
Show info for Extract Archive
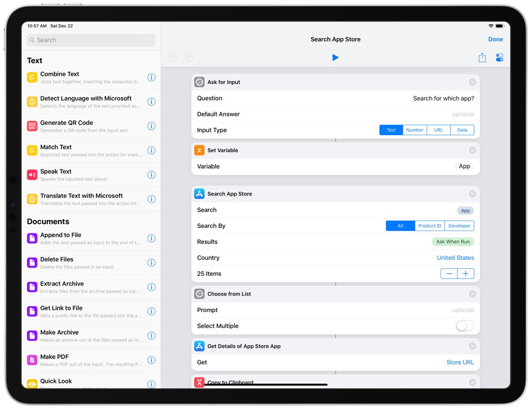pos(151,287)
